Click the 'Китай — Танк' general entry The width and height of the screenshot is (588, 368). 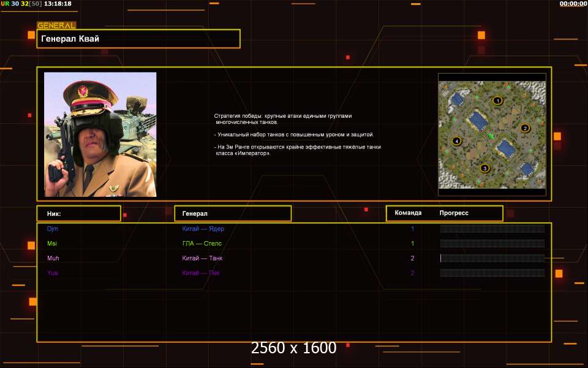202,258
